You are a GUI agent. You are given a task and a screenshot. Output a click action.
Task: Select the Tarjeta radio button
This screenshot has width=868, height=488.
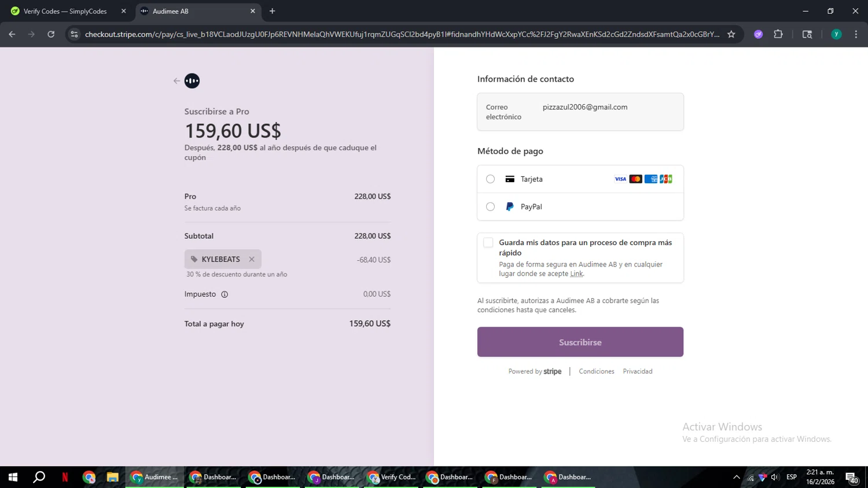tap(490, 179)
